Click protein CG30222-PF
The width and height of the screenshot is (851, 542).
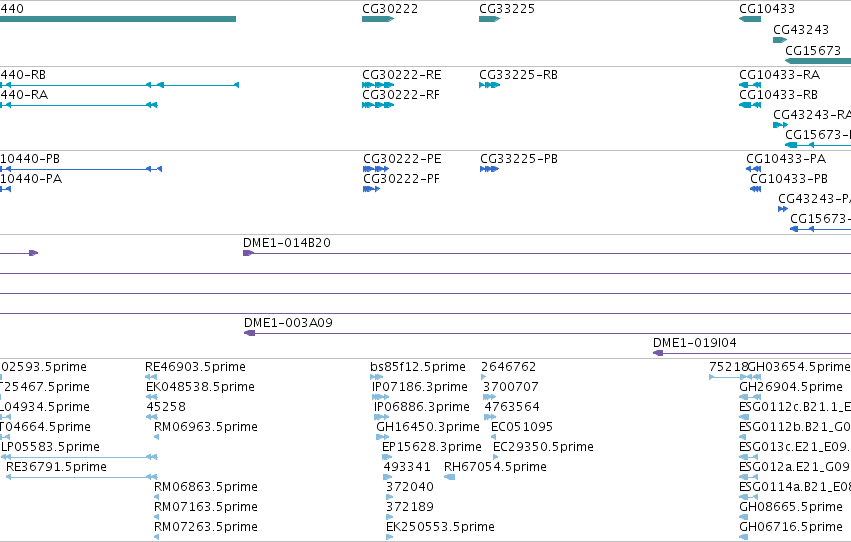pyautogui.click(x=371, y=189)
